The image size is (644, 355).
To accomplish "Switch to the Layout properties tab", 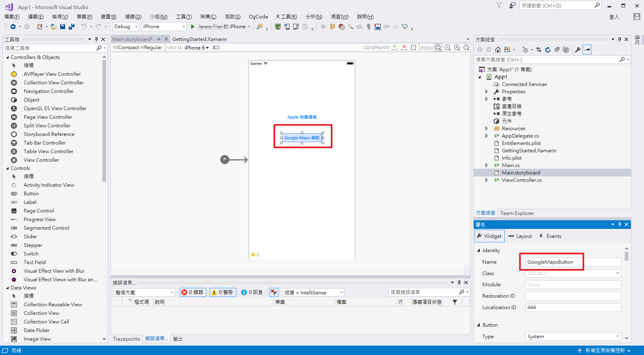I will pyautogui.click(x=520, y=236).
